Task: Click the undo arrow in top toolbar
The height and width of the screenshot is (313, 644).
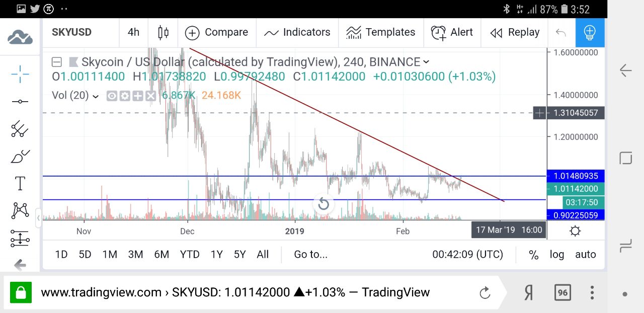Action: 560,33
